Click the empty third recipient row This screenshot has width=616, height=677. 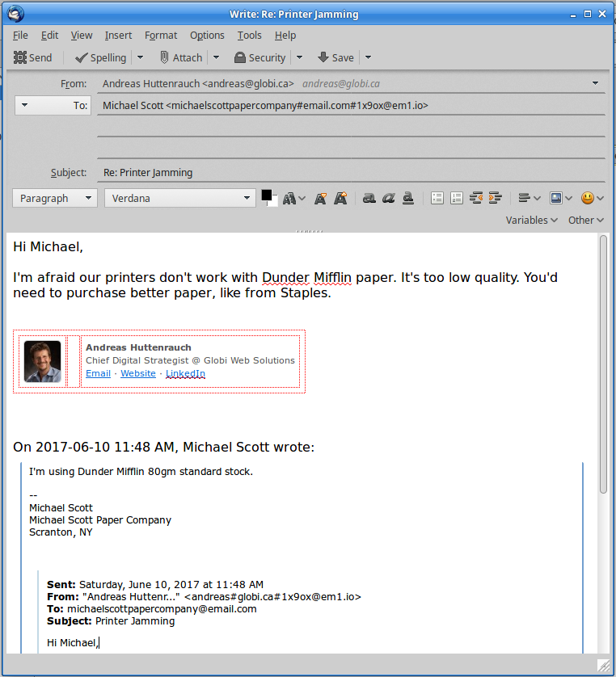351,149
